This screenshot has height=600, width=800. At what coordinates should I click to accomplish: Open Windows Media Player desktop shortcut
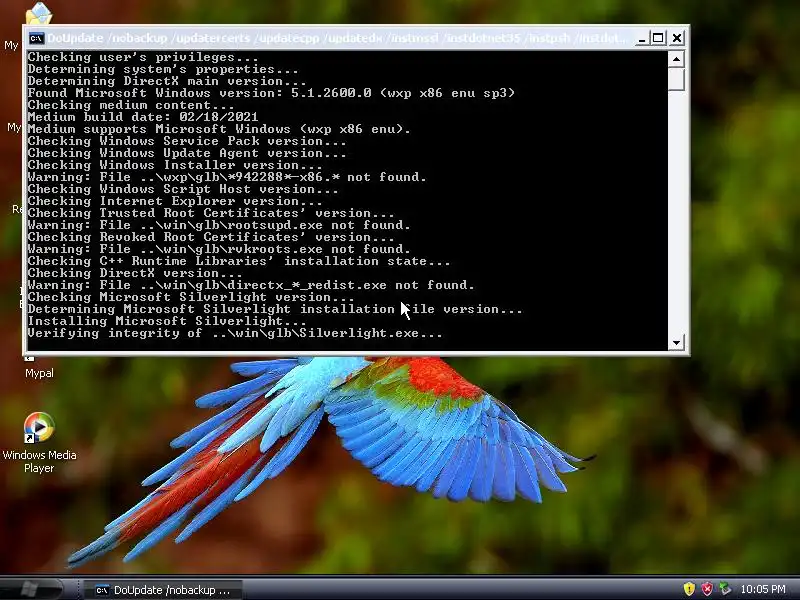(39, 443)
